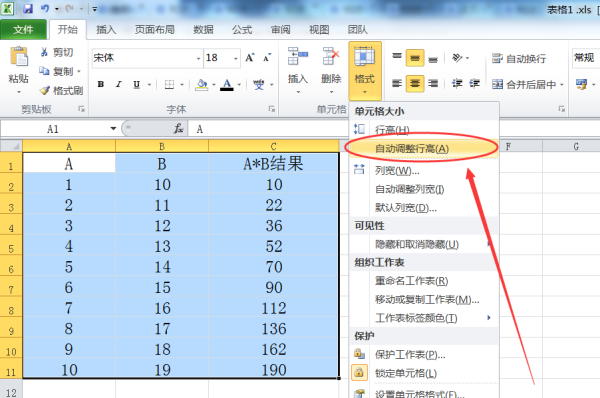This screenshot has width=600, height=398.
Task: Open the font name 宋体 dropdown
Action: [x=198, y=58]
